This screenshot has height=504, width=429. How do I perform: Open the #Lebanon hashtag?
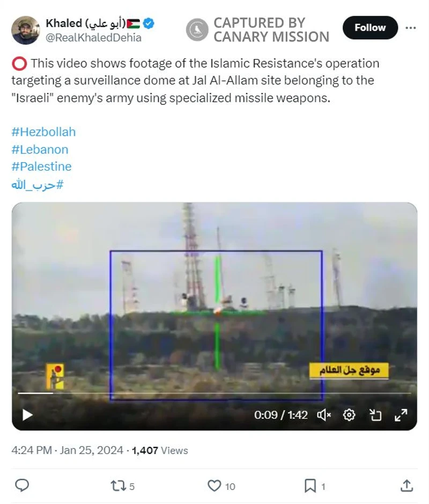[40, 149]
